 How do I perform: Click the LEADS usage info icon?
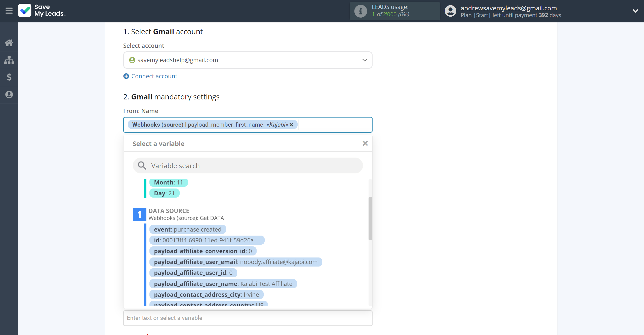pyautogui.click(x=360, y=11)
